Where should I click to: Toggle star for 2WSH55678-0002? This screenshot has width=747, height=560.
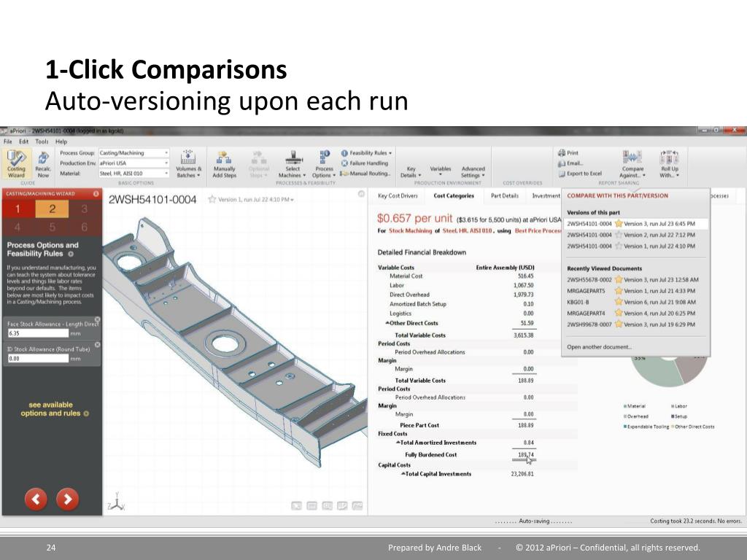coord(619,279)
